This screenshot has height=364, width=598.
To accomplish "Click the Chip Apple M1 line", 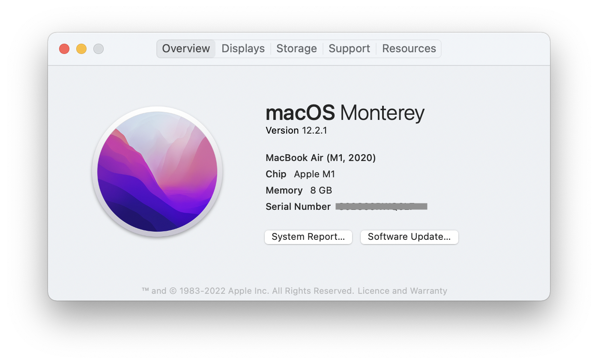I will (300, 174).
